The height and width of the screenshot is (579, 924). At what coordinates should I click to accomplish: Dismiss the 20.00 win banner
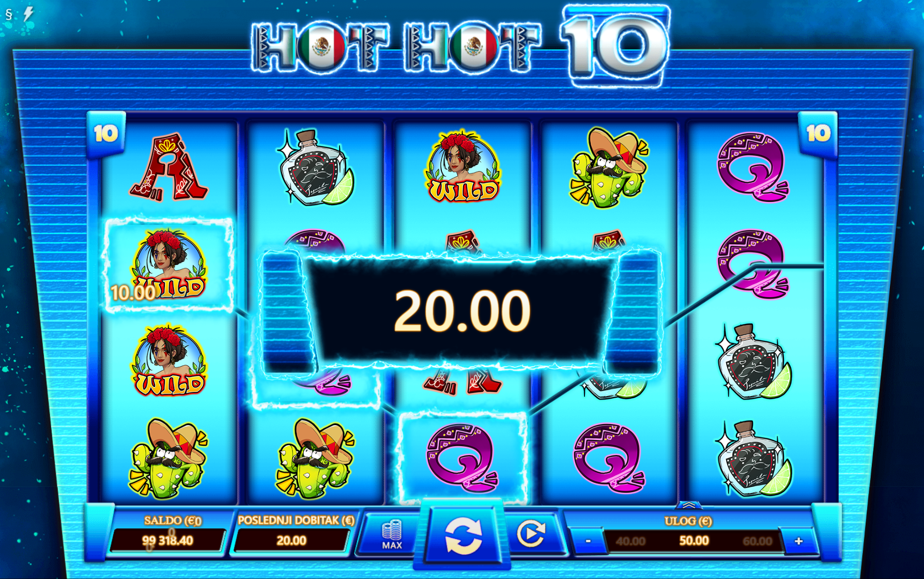(x=461, y=311)
